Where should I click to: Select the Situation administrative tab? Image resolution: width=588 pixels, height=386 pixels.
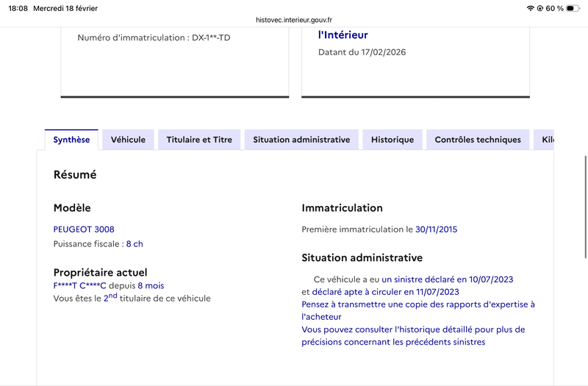tap(301, 140)
